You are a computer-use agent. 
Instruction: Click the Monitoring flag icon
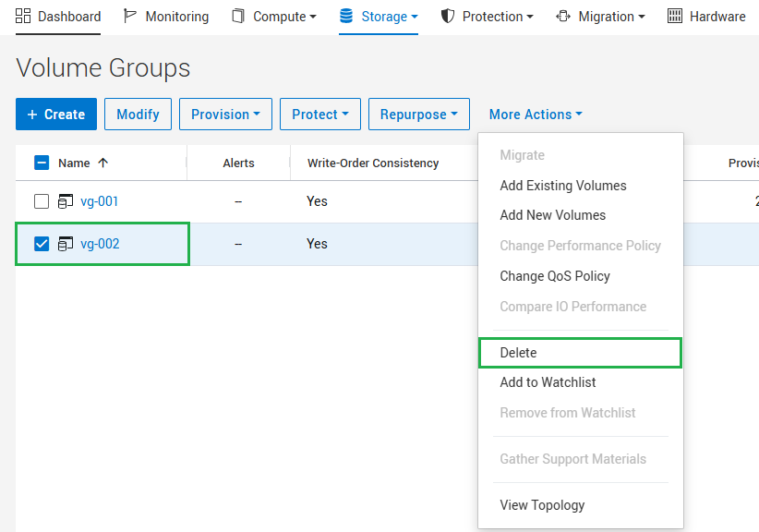coord(129,16)
